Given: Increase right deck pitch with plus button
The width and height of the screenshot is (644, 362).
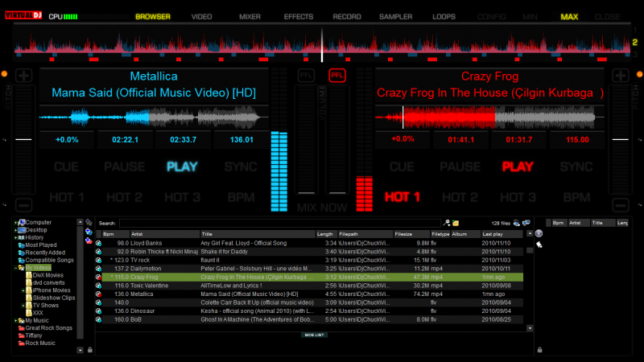Looking at the screenshot, I should 620,76.
